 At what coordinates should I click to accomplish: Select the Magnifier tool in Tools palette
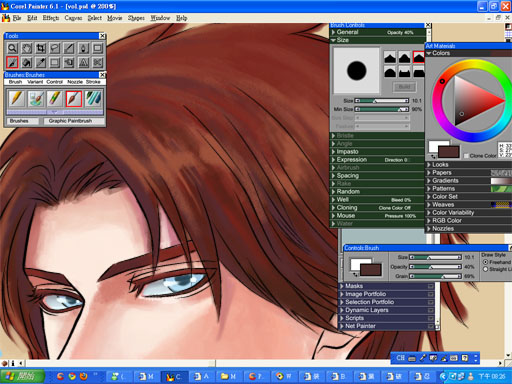click(x=12, y=48)
